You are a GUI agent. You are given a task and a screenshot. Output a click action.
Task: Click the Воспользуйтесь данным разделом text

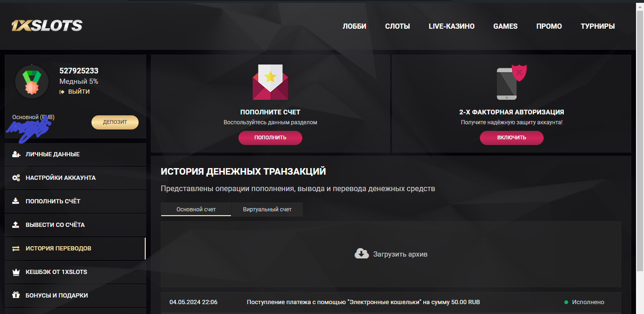coord(270,122)
